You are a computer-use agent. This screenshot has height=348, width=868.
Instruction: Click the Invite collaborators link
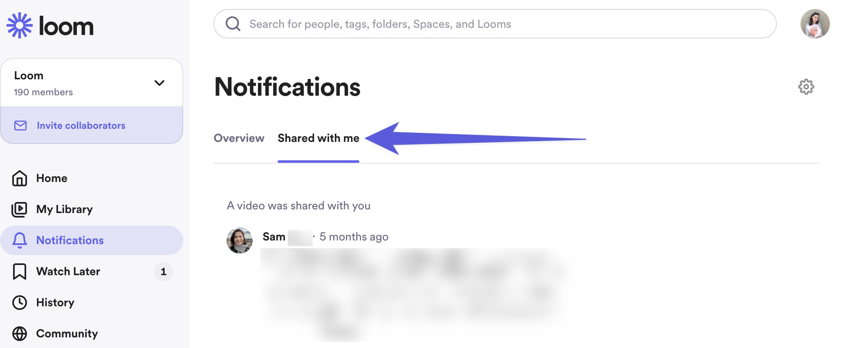(x=81, y=126)
